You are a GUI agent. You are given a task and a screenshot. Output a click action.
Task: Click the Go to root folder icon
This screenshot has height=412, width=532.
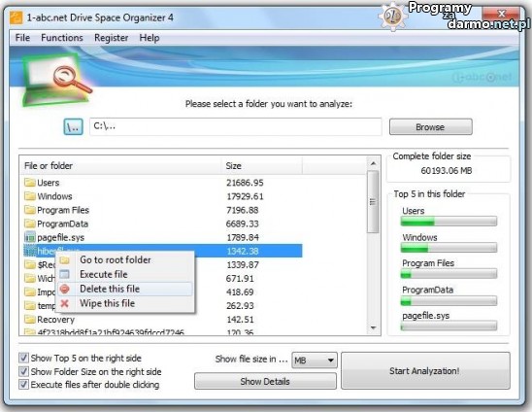point(64,260)
